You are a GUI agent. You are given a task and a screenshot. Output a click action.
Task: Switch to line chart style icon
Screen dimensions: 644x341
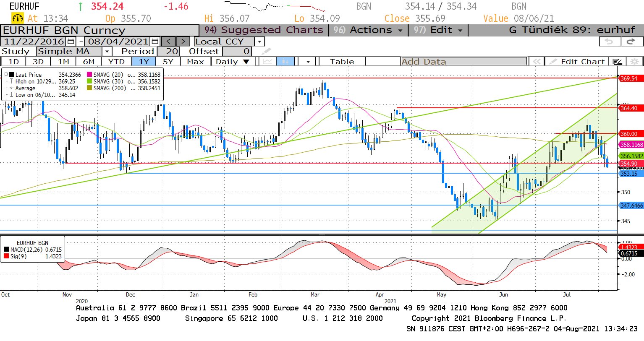267,62
